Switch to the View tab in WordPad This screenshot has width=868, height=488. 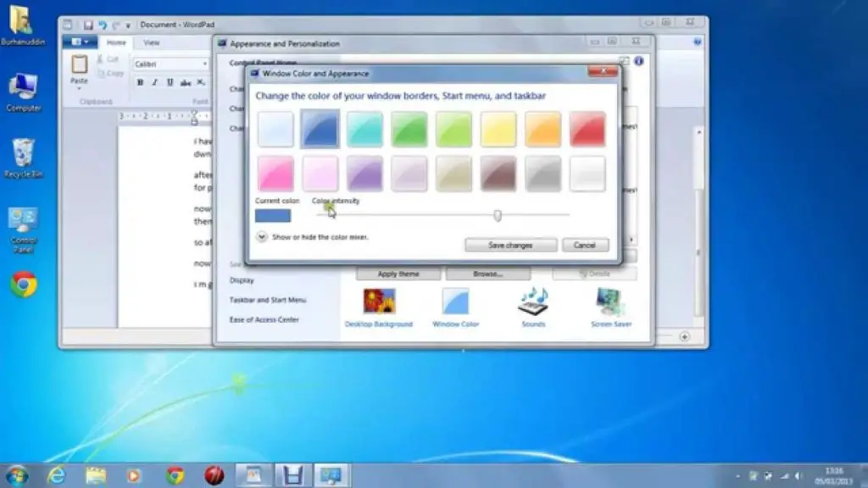[x=151, y=42]
